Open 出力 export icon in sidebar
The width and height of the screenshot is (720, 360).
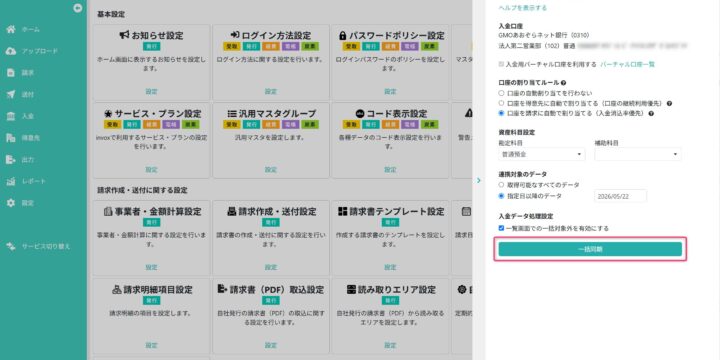11,159
